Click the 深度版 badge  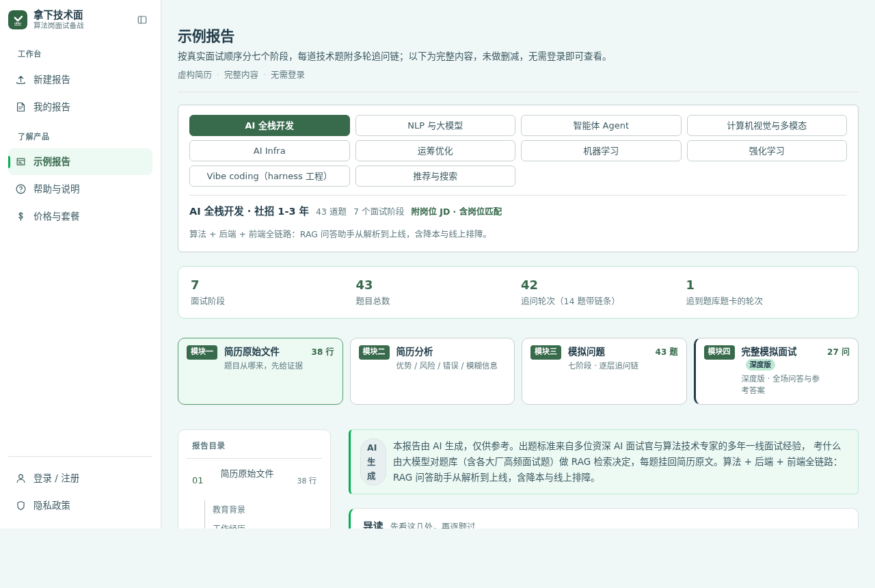pyautogui.click(x=760, y=365)
